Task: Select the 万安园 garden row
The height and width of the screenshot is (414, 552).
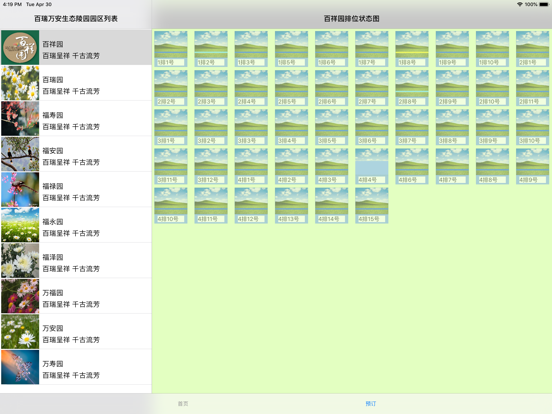Action: (x=76, y=332)
